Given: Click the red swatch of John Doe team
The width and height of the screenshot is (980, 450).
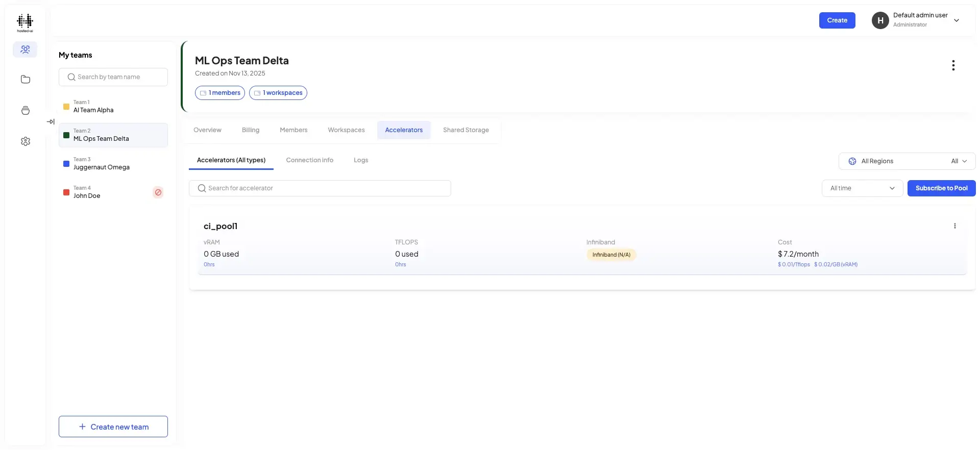Looking at the screenshot, I should coord(66,192).
